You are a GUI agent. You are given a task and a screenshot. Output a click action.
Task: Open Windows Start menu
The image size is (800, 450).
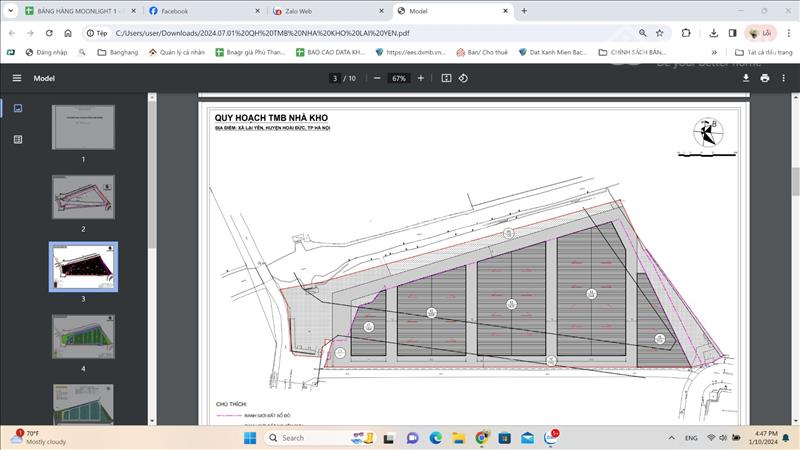[x=250, y=438]
